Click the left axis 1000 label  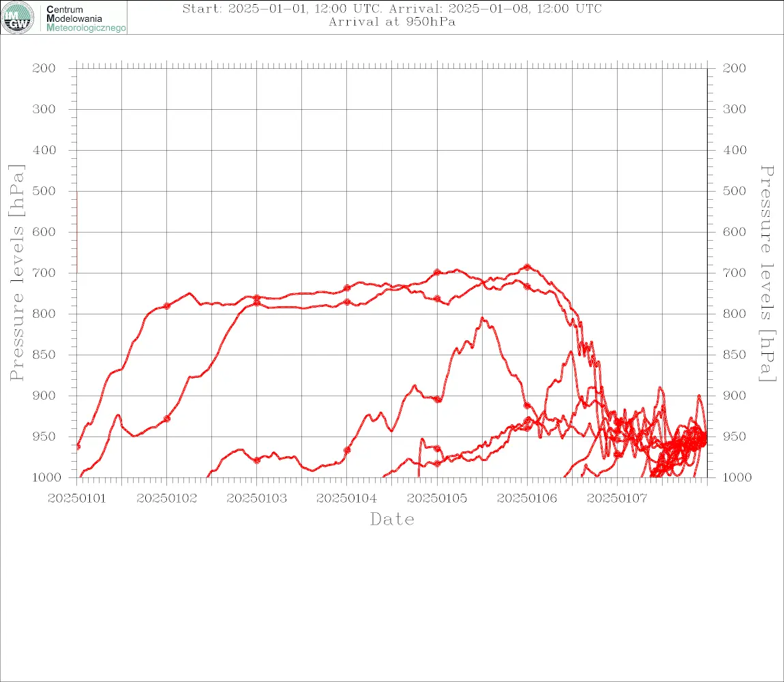46,477
